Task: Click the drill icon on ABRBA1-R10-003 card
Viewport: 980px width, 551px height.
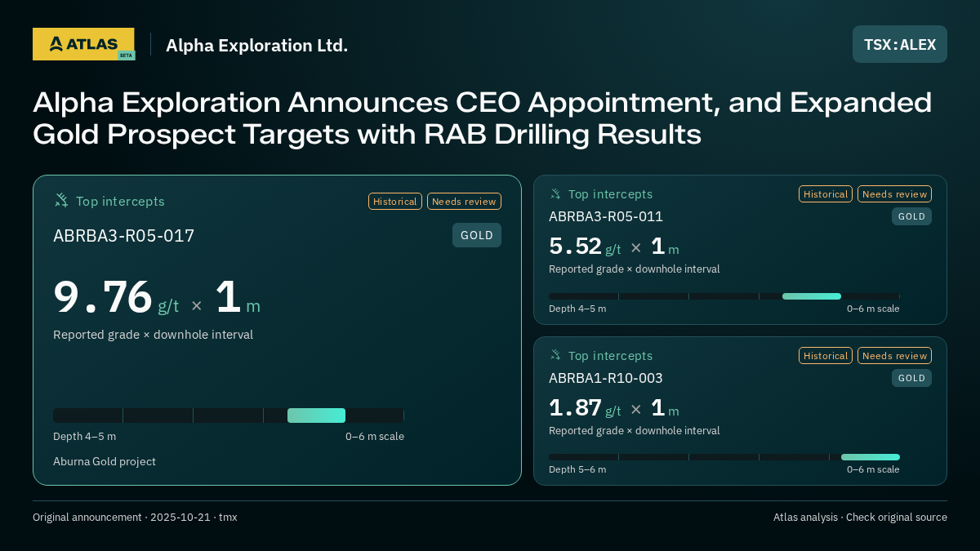Action: pos(555,355)
